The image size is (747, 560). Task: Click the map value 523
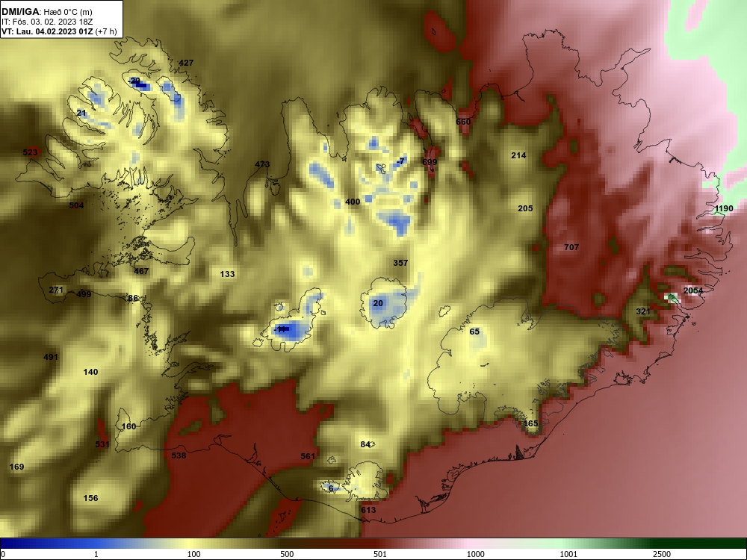click(30, 152)
